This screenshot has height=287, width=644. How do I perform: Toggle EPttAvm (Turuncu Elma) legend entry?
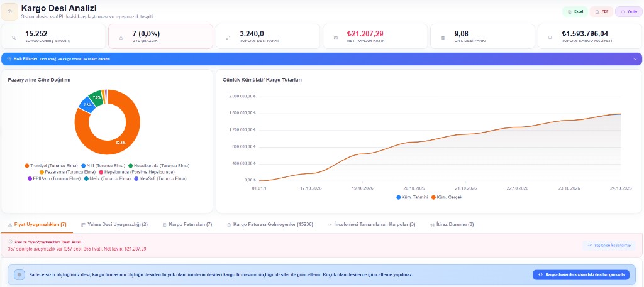tap(54, 179)
